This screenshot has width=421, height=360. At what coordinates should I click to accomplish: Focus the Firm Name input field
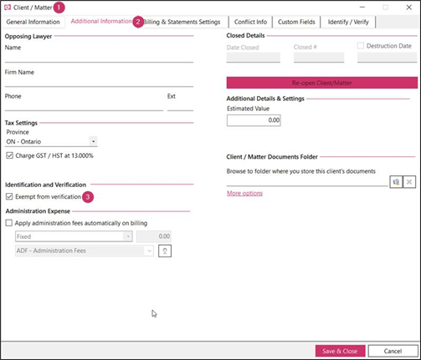[99, 82]
